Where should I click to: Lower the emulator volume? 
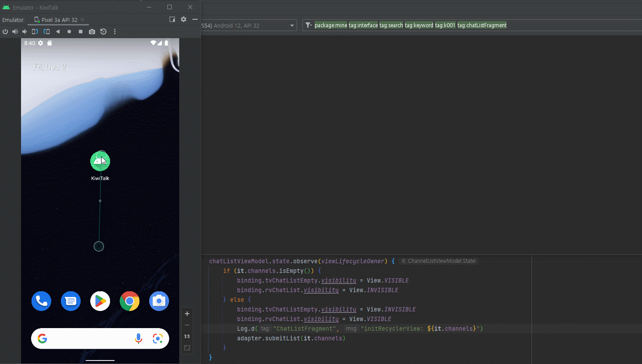click(x=25, y=32)
